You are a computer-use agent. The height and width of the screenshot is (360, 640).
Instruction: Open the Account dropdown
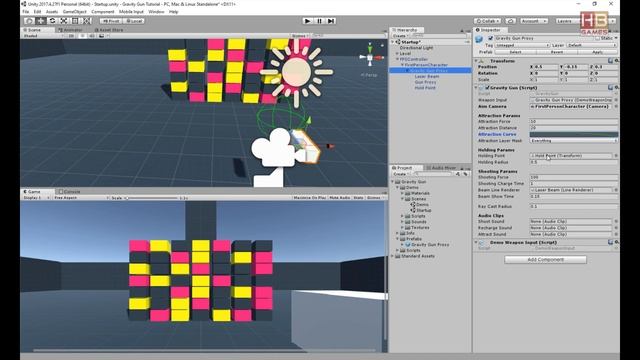(x=533, y=21)
